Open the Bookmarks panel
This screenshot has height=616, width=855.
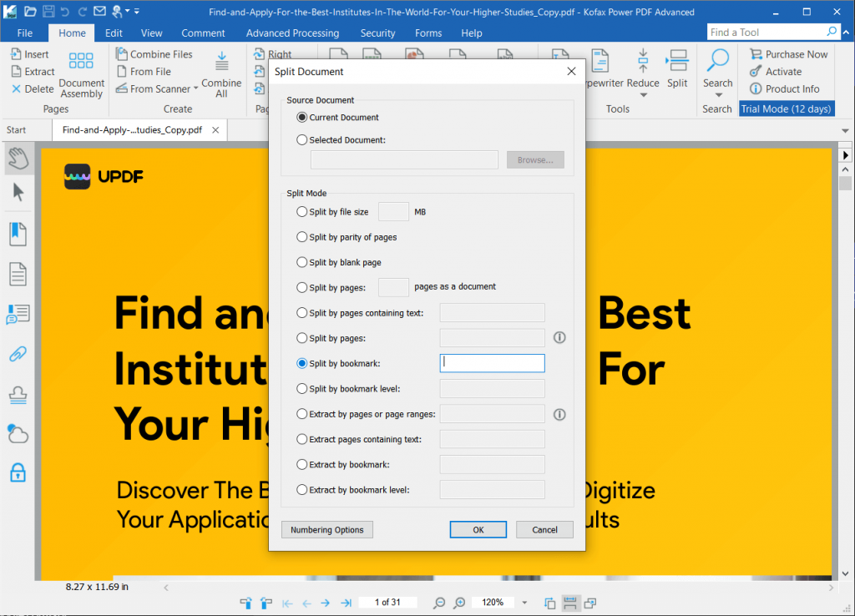pos(17,234)
